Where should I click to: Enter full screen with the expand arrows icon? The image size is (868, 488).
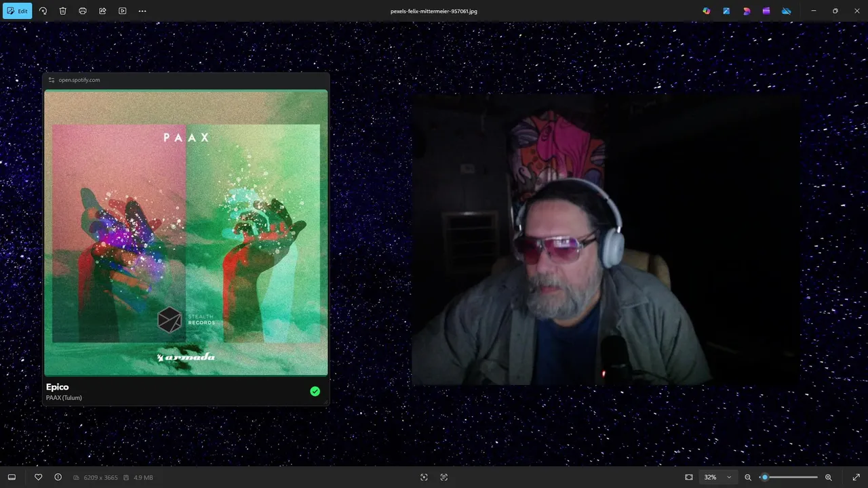[x=856, y=477]
